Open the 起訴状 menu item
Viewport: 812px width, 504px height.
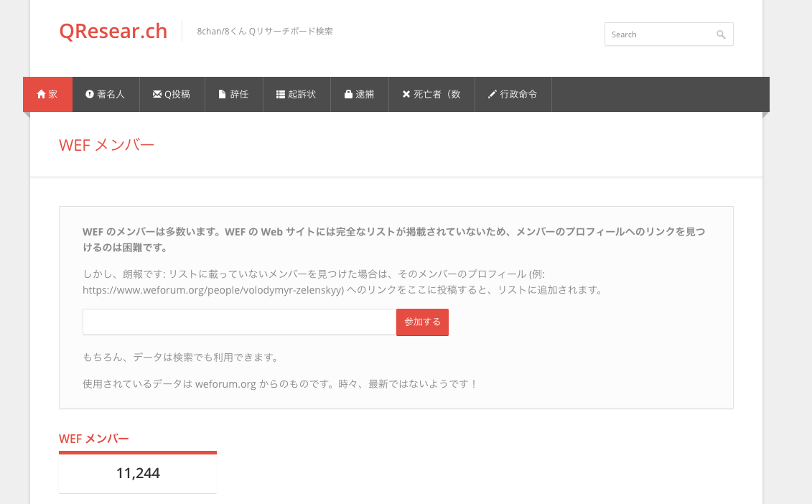tap(297, 94)
